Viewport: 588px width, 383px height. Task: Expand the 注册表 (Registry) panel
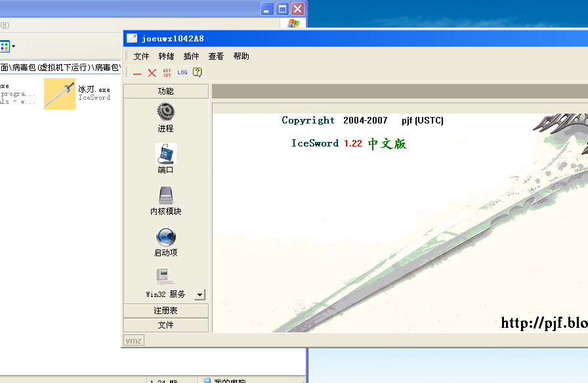coord(166,311)
